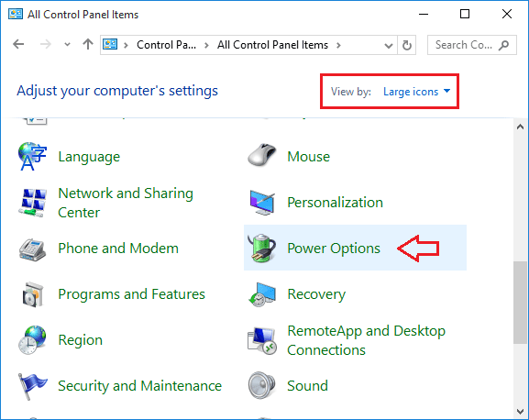Select All Control Panel Items breadcrumb
This screenshot has width=529, height=420.
pyautogui.click(x=272, y=45)
